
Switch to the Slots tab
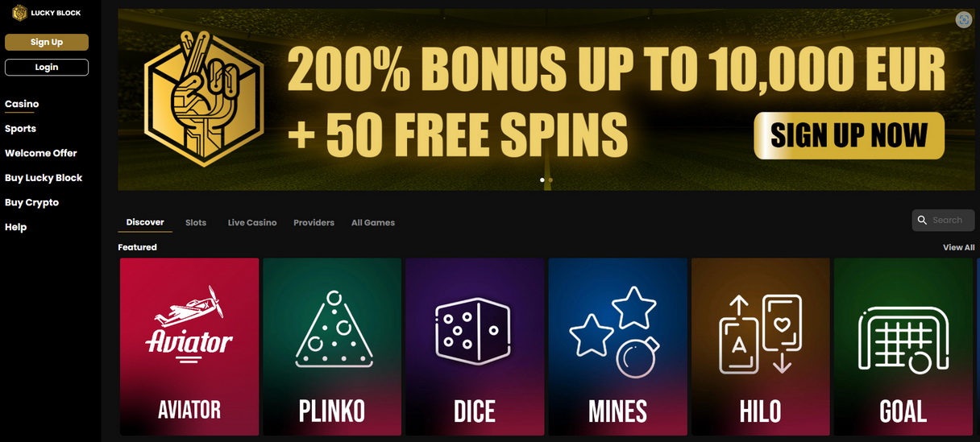pyautogui.click(x=196, y=222)
